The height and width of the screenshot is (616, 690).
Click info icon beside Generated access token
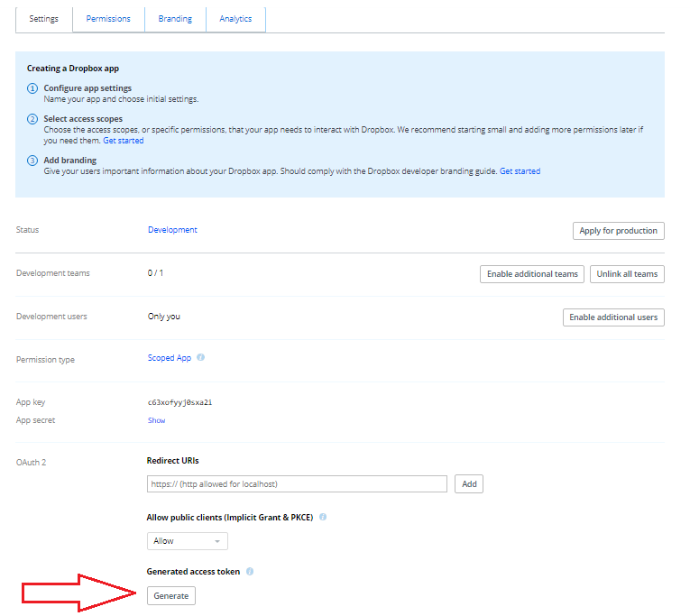coord(250,572)
